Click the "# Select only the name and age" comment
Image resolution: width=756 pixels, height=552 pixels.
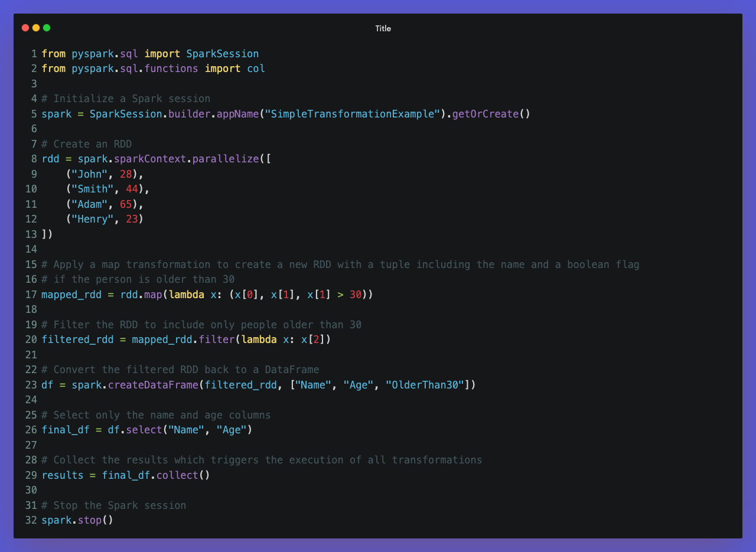point(157,415)
